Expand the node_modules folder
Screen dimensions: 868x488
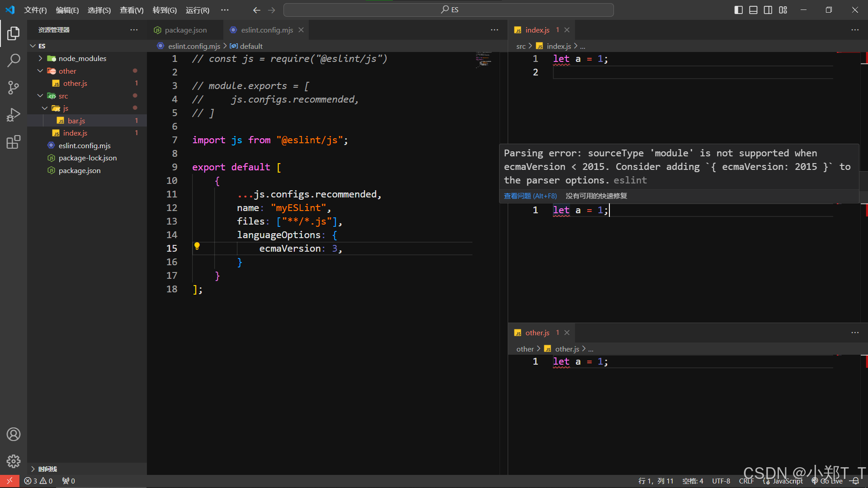pyautogui.click(x=82, y=58)
